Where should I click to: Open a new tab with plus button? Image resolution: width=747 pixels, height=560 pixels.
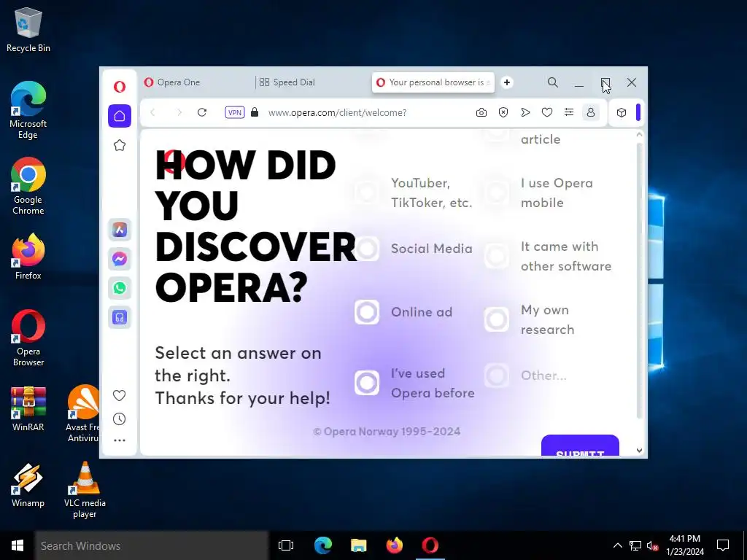[x=507, y=82]
